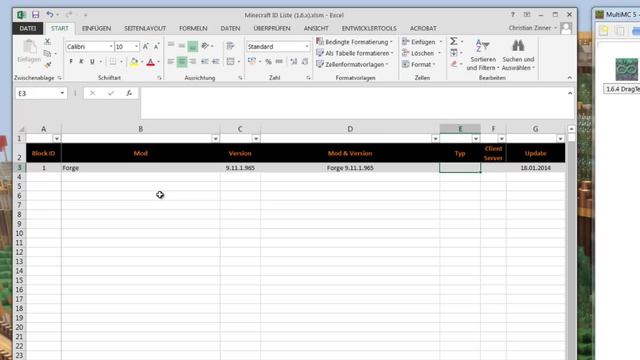Apply the percent style icon
The image size is (640, 360).
[268, 62]
